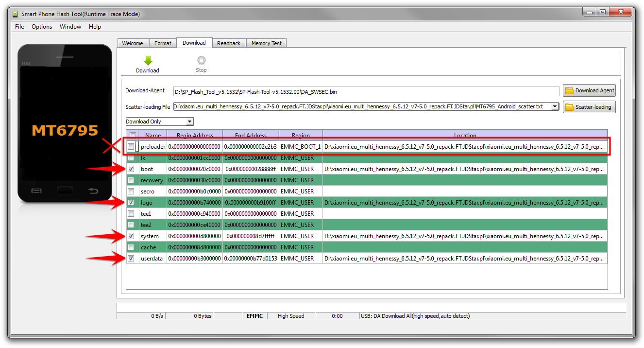
Task: Check the tee2 partition checkbox
Action: point(131,225)
